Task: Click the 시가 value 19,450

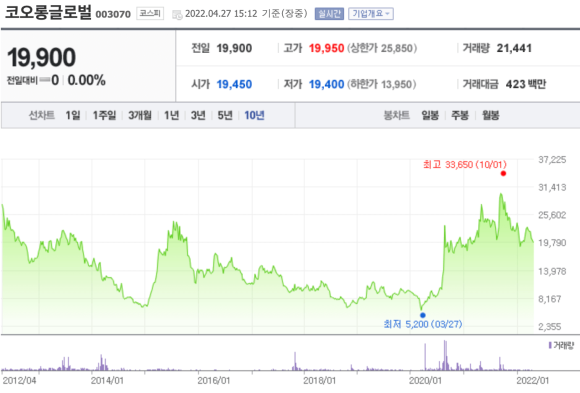Action: (x=234, y=84)
